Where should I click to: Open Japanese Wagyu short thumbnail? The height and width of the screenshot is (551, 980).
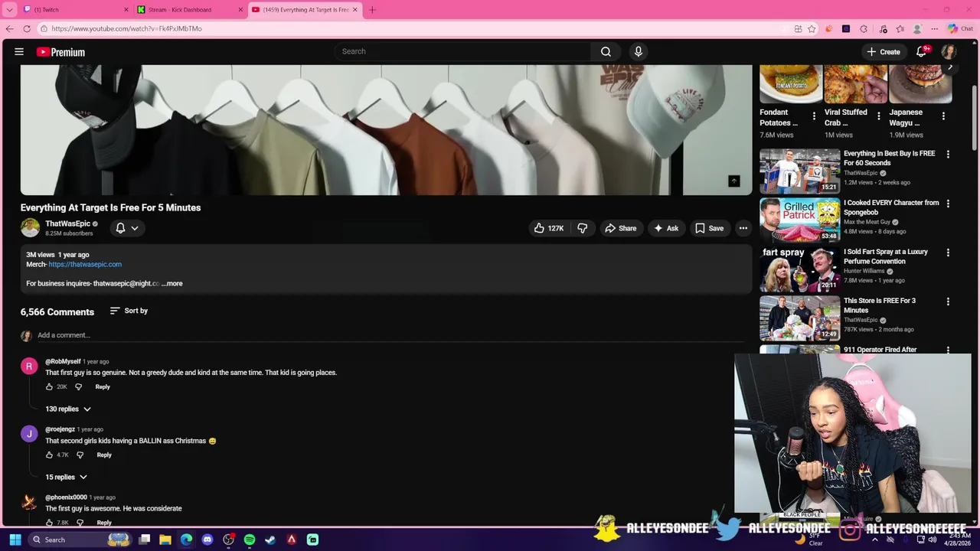click(x=920, y=83)
